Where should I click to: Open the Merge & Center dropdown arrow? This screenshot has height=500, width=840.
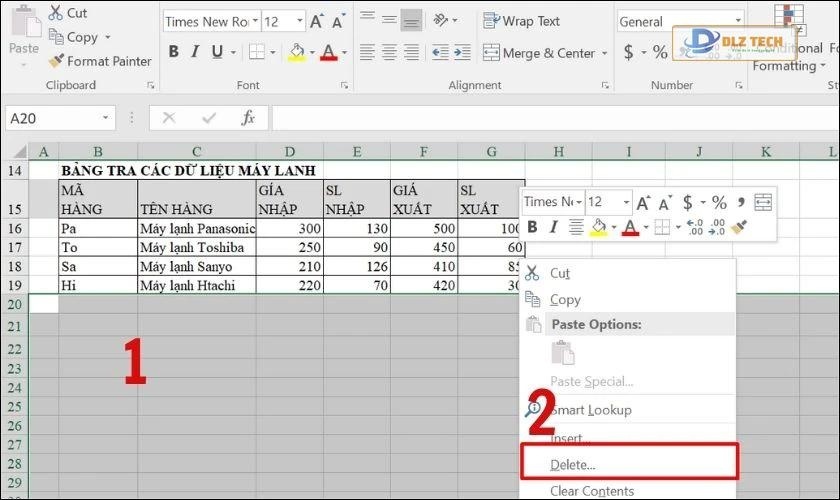[604, 53]
